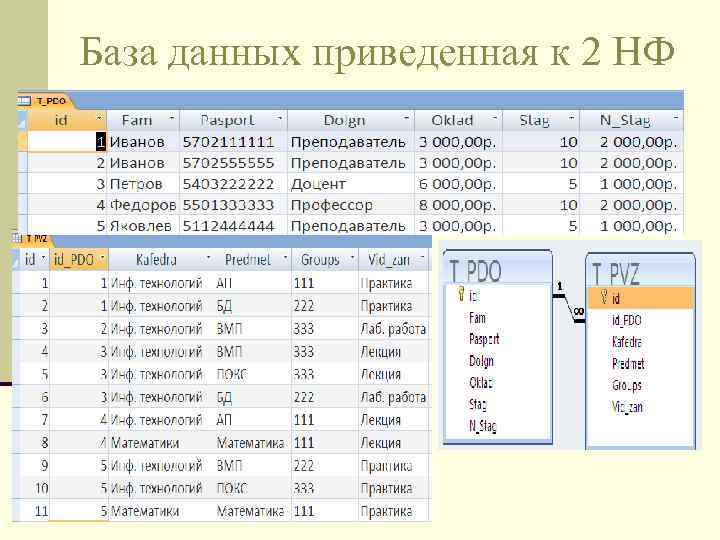Click the Fam column header
This screenshot has height=540, width=720.
click(x=143, y=120)
